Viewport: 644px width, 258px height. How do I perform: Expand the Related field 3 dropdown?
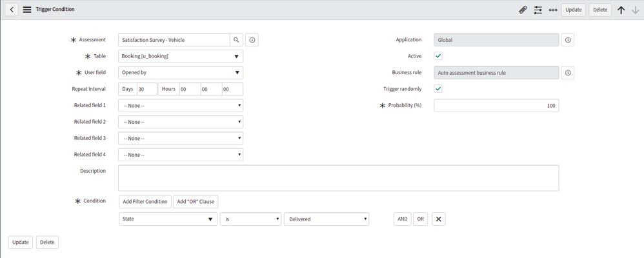coord(180,139)
